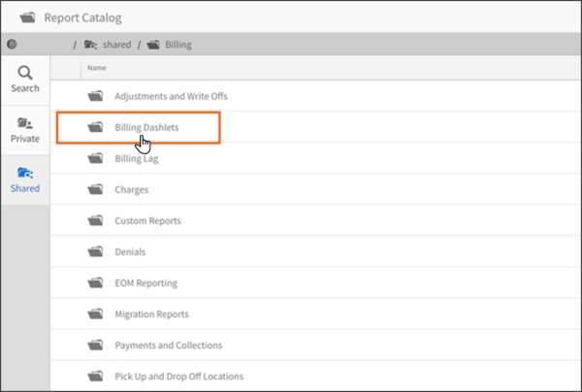Click the Billing Dashlets folder icon
This screenshot has width=582, height=392.
pos(95,127)
